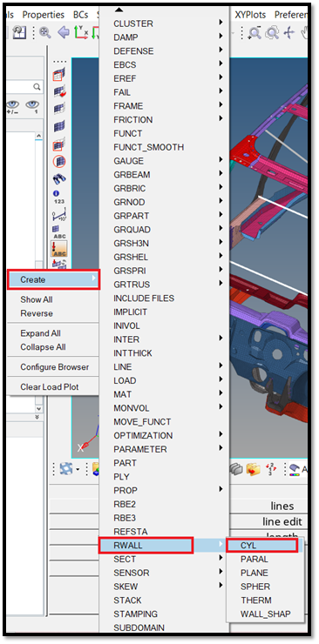Toggle the highlighted ABC load label icon
The height and width of the screenshot is (644, 319).
click(59, 249)
